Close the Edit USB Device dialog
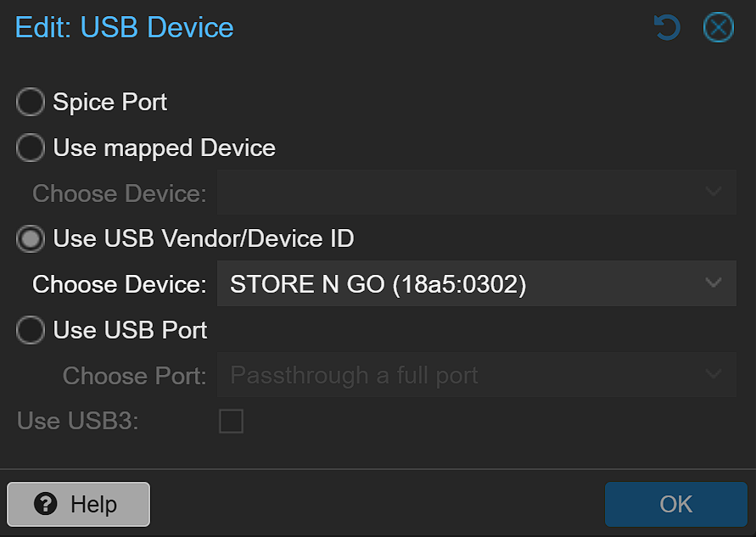Screen dimensions: 756x537 pyautogui.click(x=718, y=28)
